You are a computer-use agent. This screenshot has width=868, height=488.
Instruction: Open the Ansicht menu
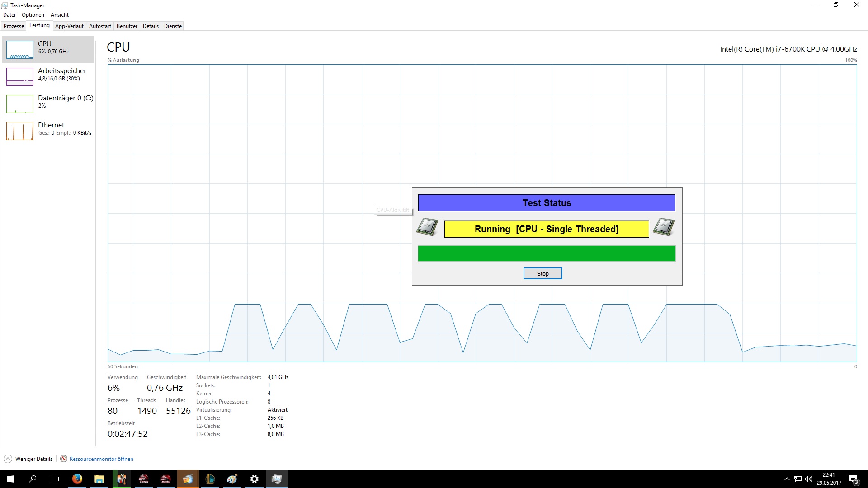pyautogui.click(x=59, y=15)
